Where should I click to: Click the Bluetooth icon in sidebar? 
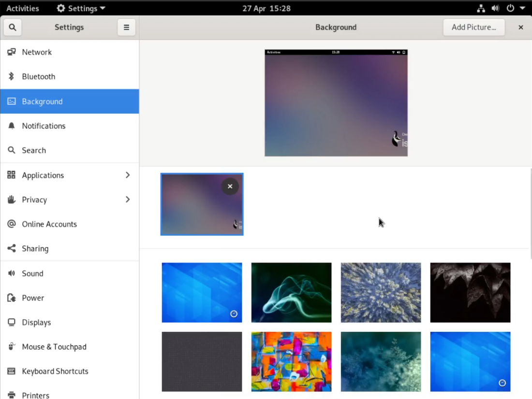12,76
